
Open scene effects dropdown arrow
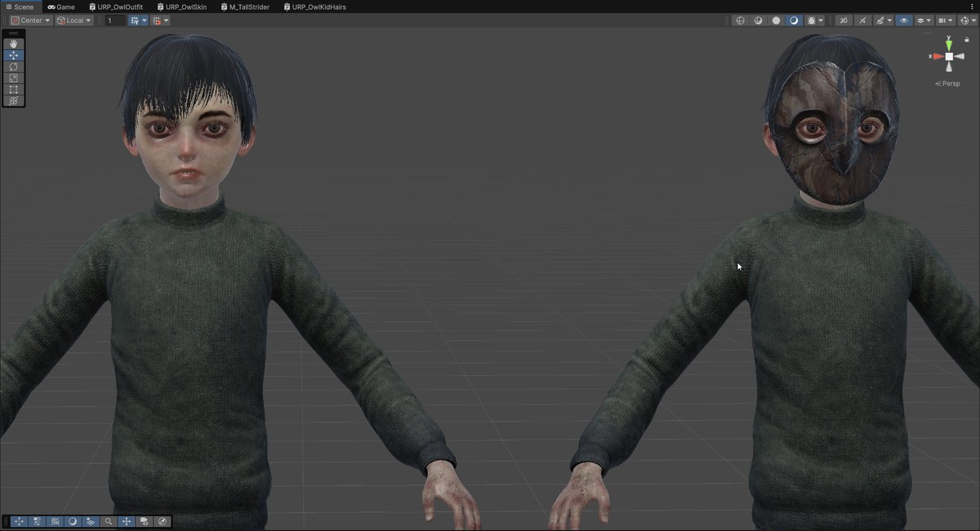(x=889, y=20)
